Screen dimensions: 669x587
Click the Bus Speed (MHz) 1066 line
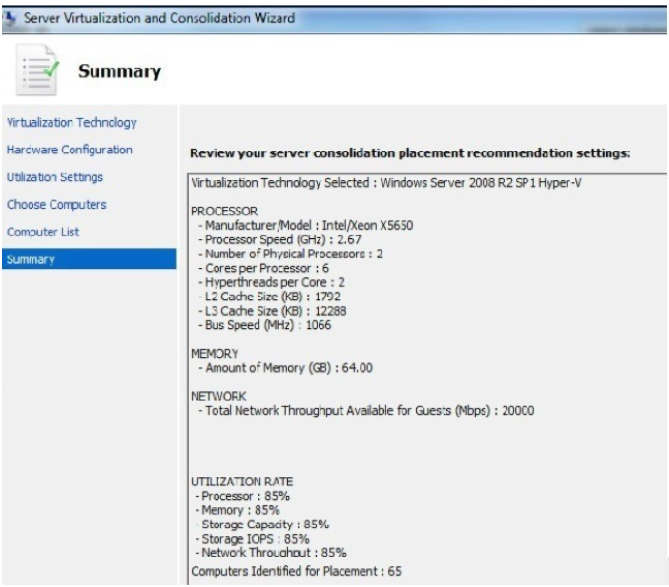(264, 325)
